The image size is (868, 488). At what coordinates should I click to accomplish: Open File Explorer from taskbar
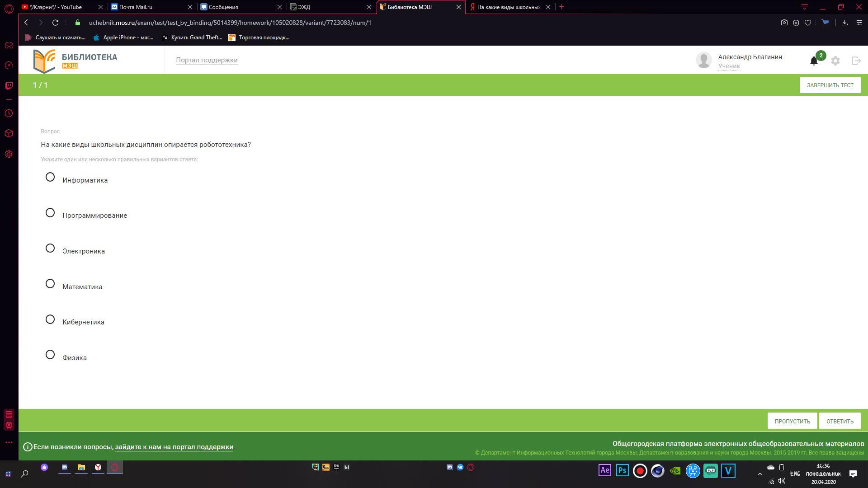tap(81, 467)
